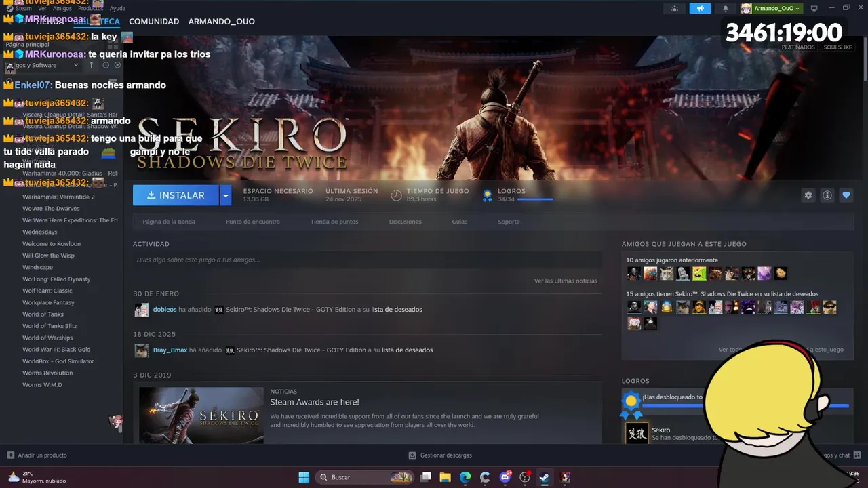Viewport: 868px width, 488px height.
Task: Select Wo Long: Fallen Dynasty in library
Action: pyautogui.click(x=56, y=279)
